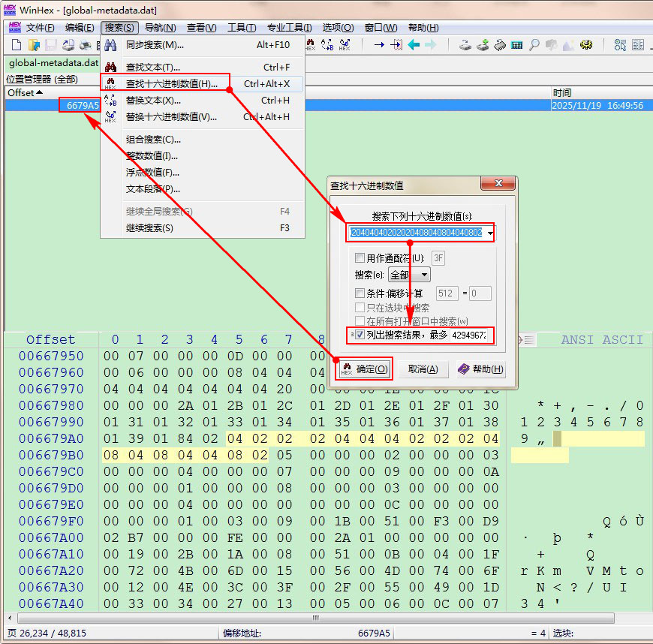
Task: Click the New file toolbar icon
Action: (x=15, y=45)
